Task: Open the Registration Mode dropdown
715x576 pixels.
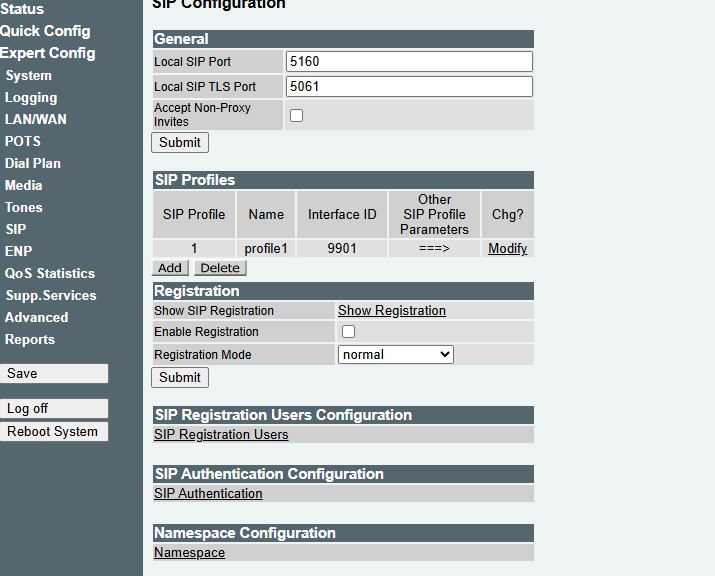Action: point(395,354)
